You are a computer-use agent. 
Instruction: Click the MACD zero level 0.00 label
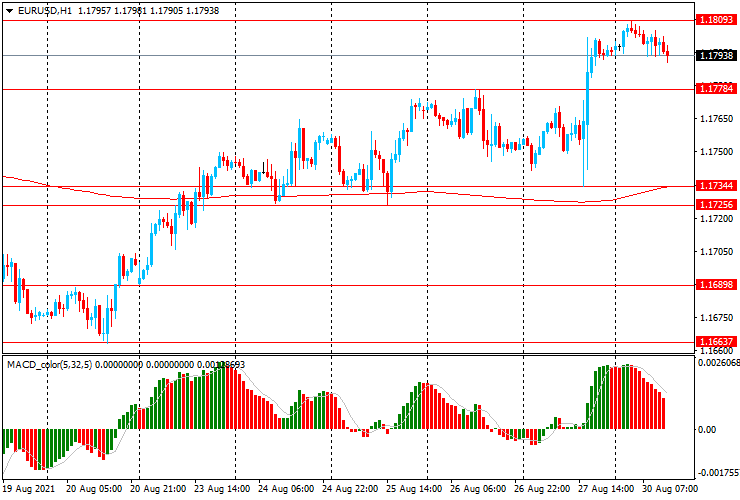point(706,430)
